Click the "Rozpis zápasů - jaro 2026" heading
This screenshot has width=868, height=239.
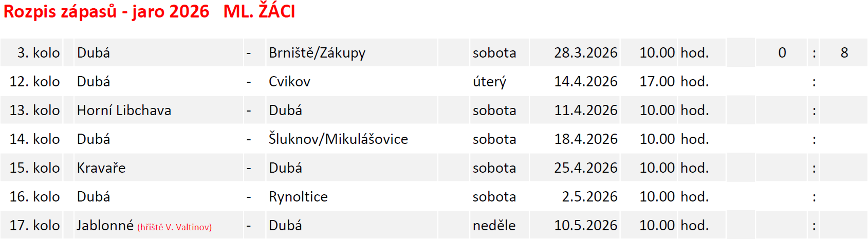(x=106, y=12)
